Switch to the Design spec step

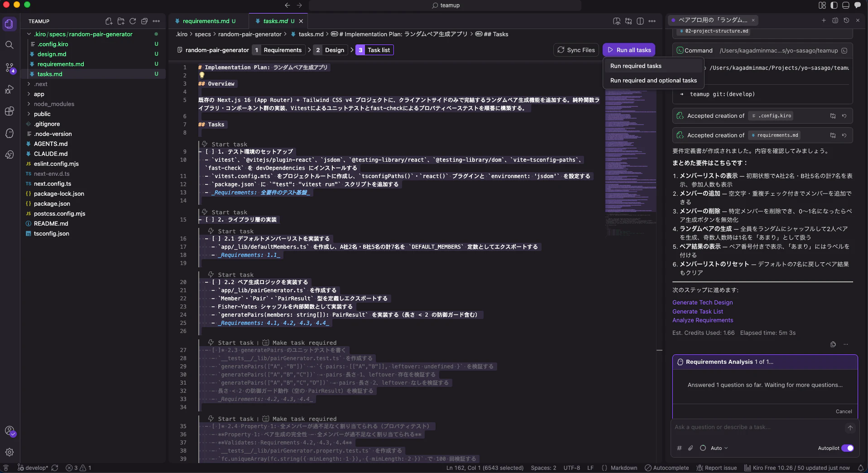tap(330, 50)
